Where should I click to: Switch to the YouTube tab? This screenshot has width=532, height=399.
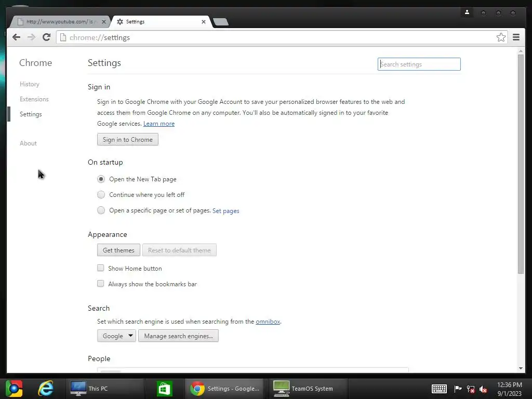(60, 22)
